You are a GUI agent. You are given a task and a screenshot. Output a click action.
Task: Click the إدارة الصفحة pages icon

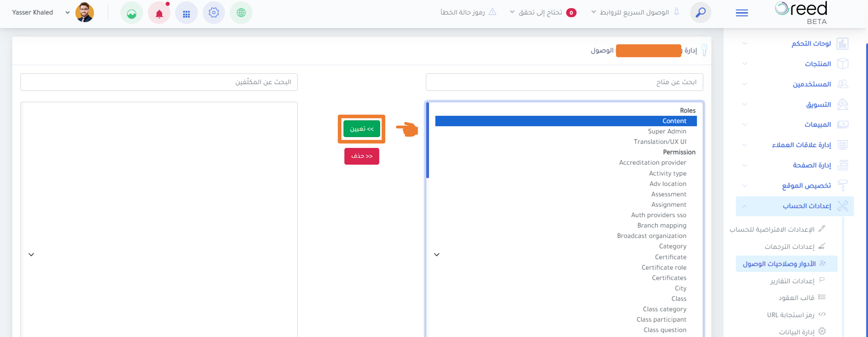(x=842, y=165)
